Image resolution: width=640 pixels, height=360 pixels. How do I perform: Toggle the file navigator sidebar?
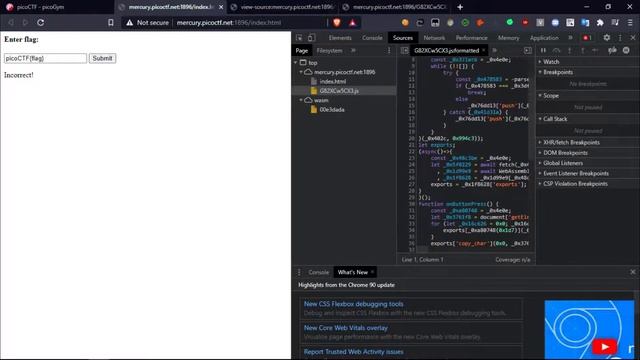[x=404, y=50]
